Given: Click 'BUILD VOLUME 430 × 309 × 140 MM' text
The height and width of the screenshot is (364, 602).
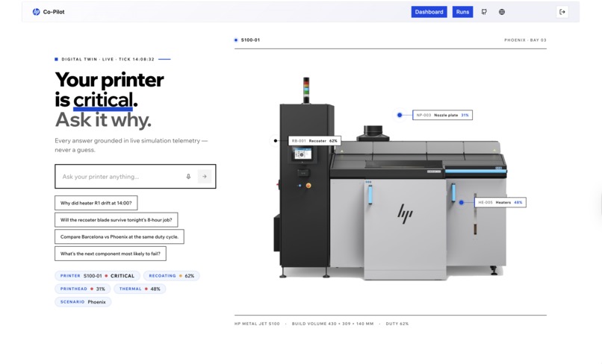Looking at the screenshot, I should [x=332, y=324].
